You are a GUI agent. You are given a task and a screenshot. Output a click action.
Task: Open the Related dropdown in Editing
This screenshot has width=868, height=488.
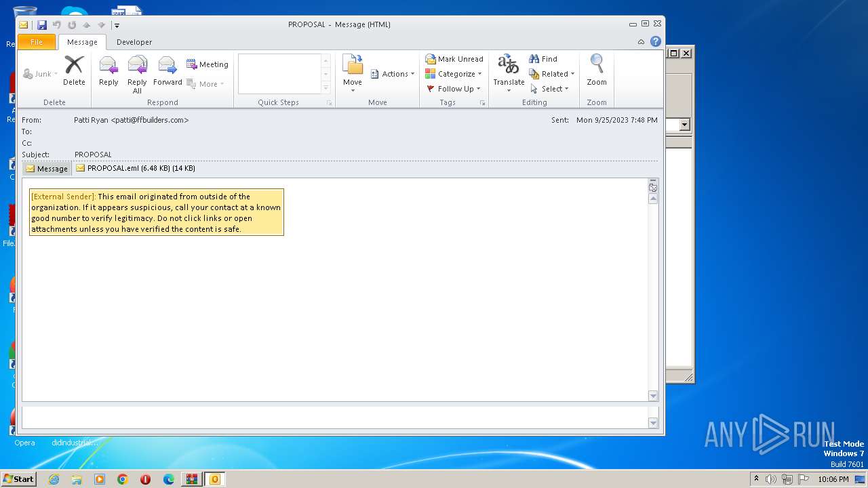[552, 74]
